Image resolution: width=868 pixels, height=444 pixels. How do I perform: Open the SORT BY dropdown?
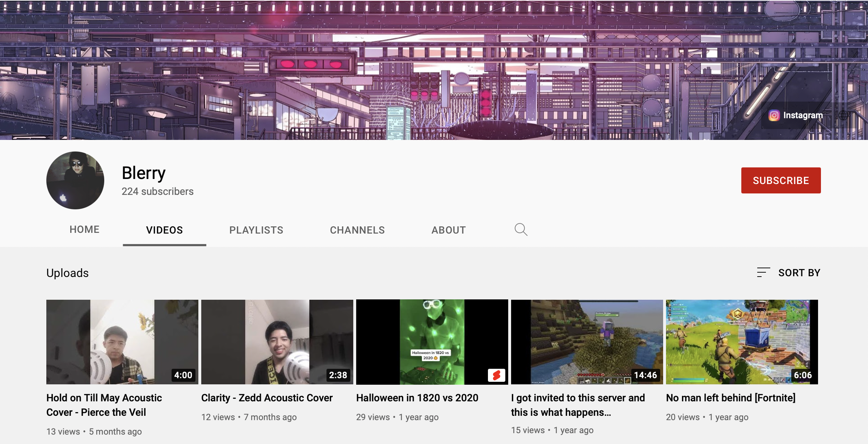pyautogui.click(x=799, y=273)
